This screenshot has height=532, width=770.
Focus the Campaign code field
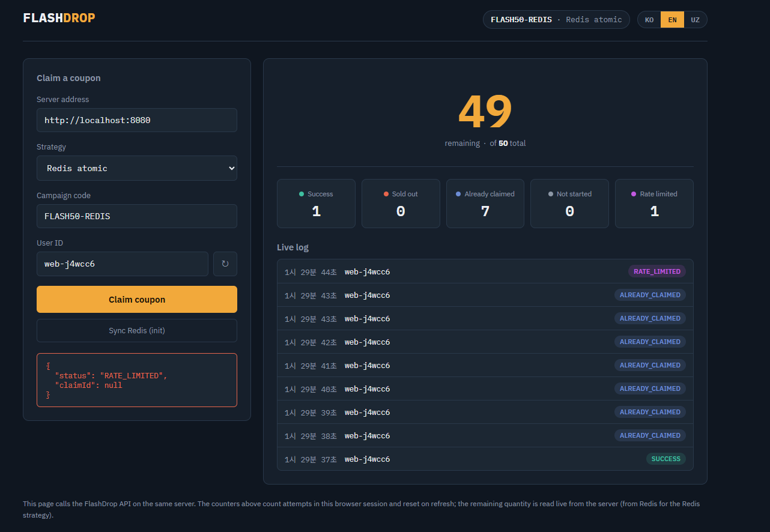coord(137,216)
